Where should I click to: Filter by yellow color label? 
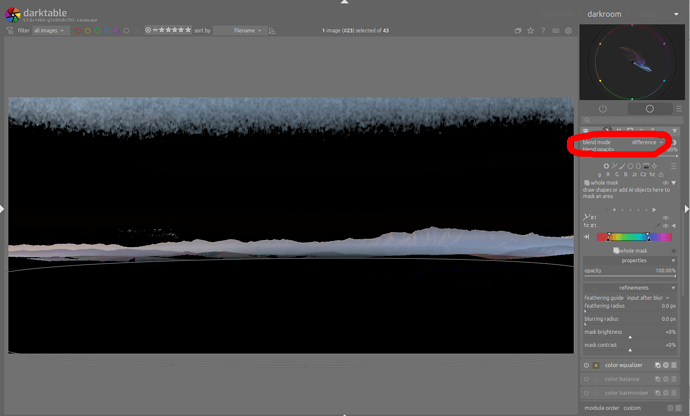pos(88,31)
